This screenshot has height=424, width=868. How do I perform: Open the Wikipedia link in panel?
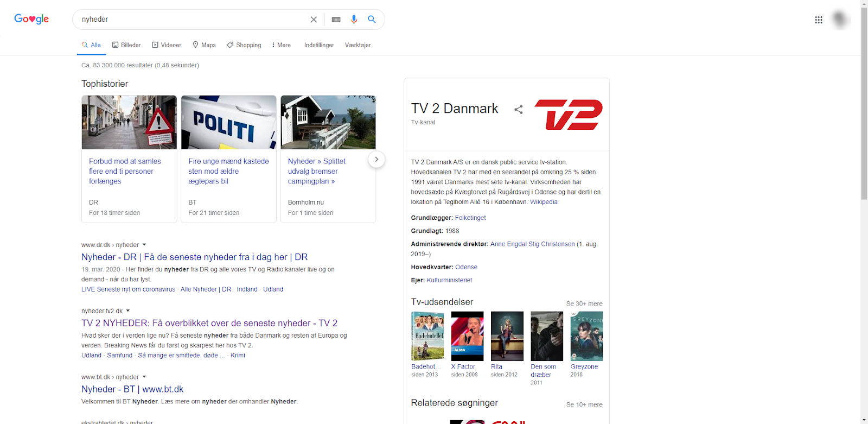tap(544, 202)
